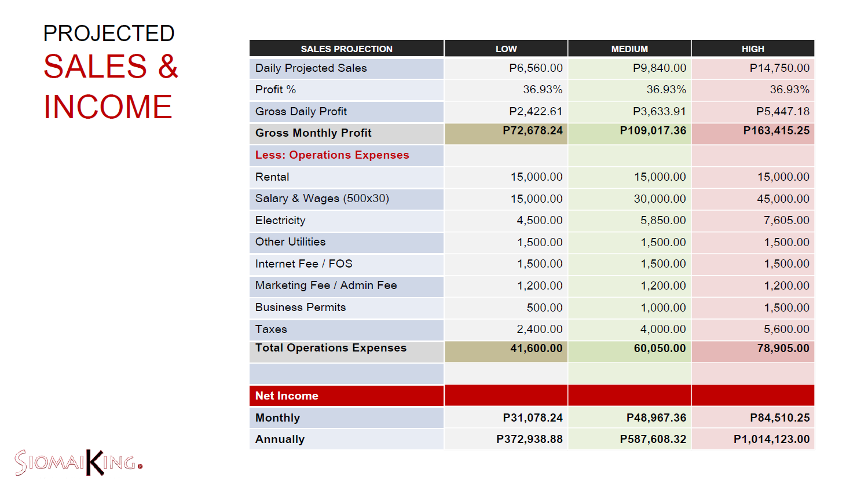Screen dimensions: 868x487
Task: Click the red INCOME title line
Action: coord(108,107)
